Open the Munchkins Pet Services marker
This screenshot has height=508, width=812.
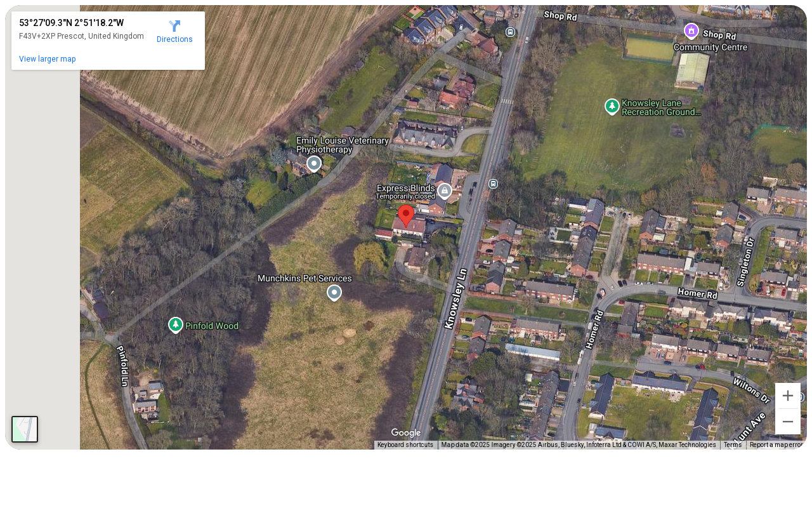(x=334, y=293)
